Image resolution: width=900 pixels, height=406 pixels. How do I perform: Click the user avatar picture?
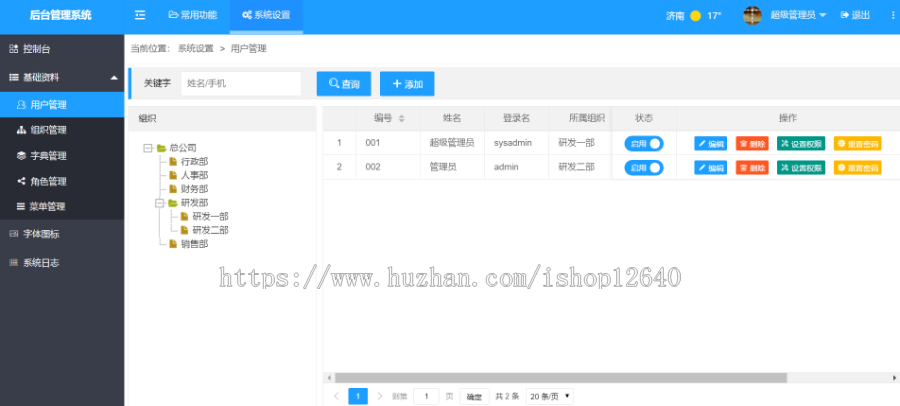pos(752,15)
